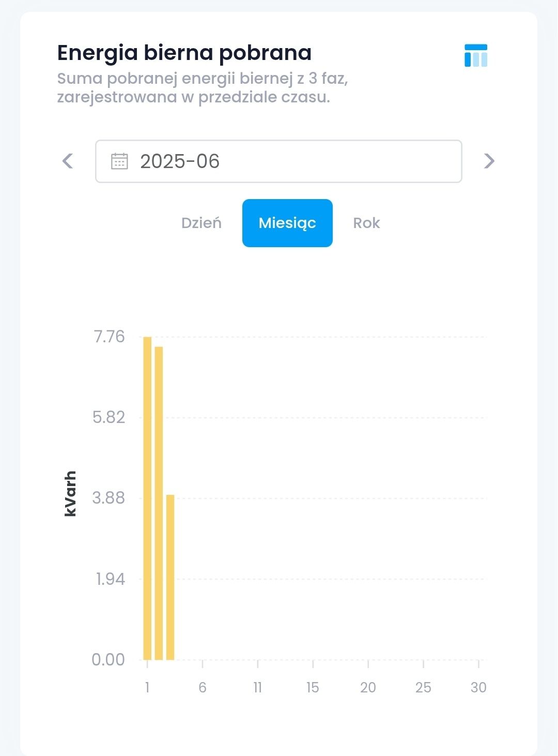
Task: Switch to the Rok view tab
Action: coord(366,223)
